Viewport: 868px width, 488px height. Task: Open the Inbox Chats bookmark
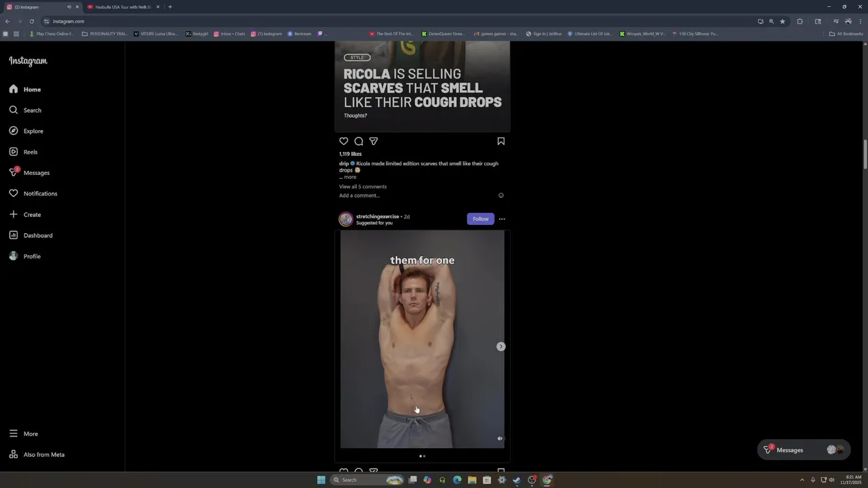[229, 33]
